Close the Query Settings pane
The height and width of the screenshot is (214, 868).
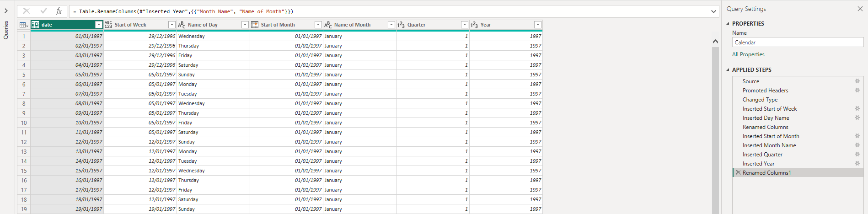tap(860, 9)
